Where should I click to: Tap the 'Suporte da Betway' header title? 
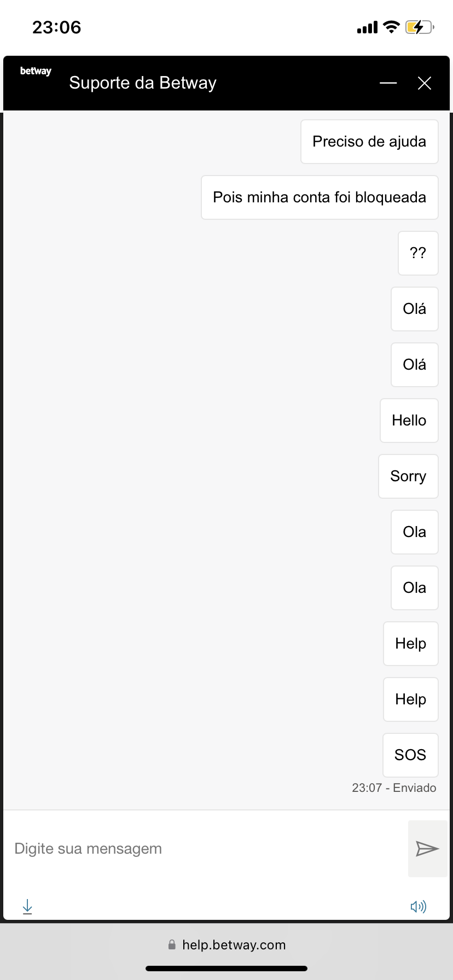[143, 83]
